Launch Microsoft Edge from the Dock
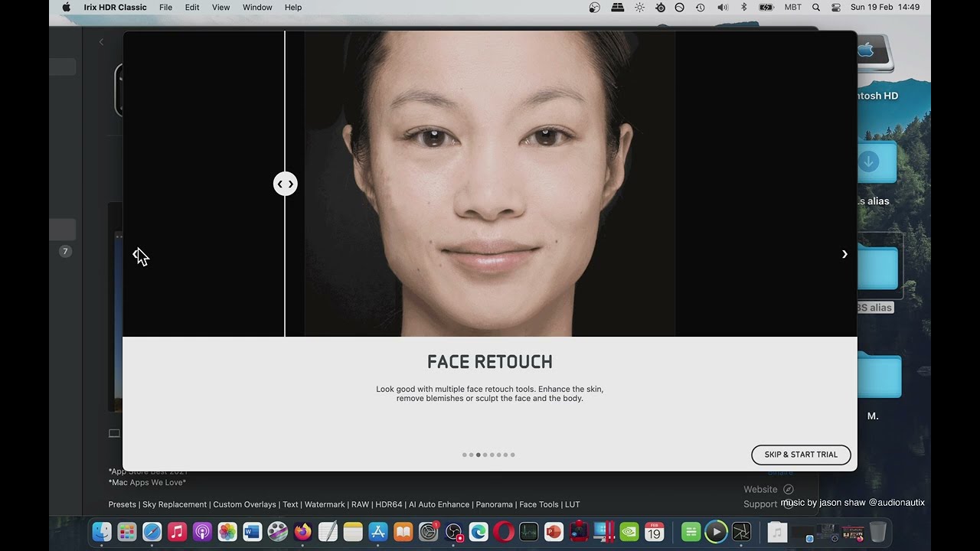 point(479,532)
